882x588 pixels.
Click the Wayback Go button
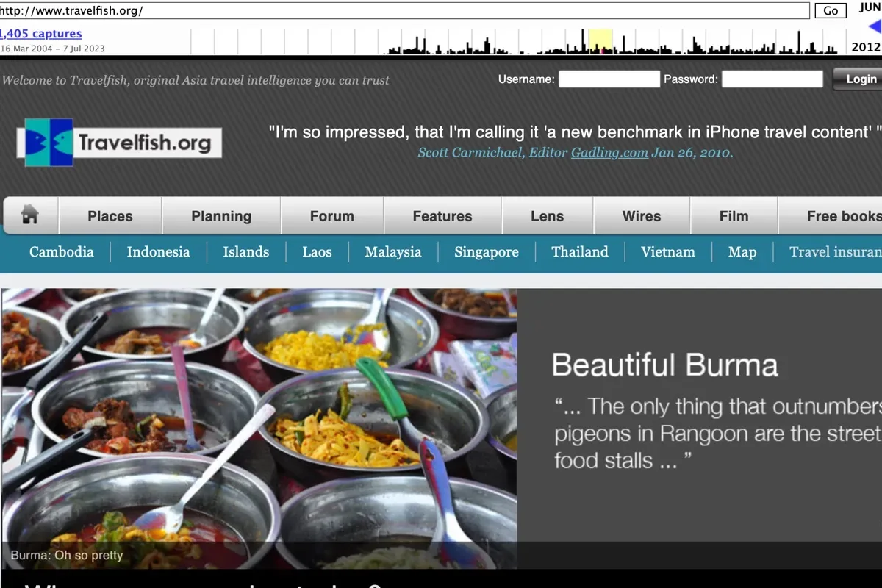click(x=831, y=10)
